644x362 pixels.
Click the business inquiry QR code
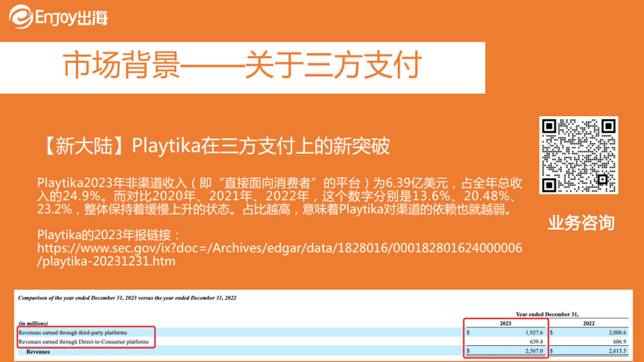click(x=578, y=155)
